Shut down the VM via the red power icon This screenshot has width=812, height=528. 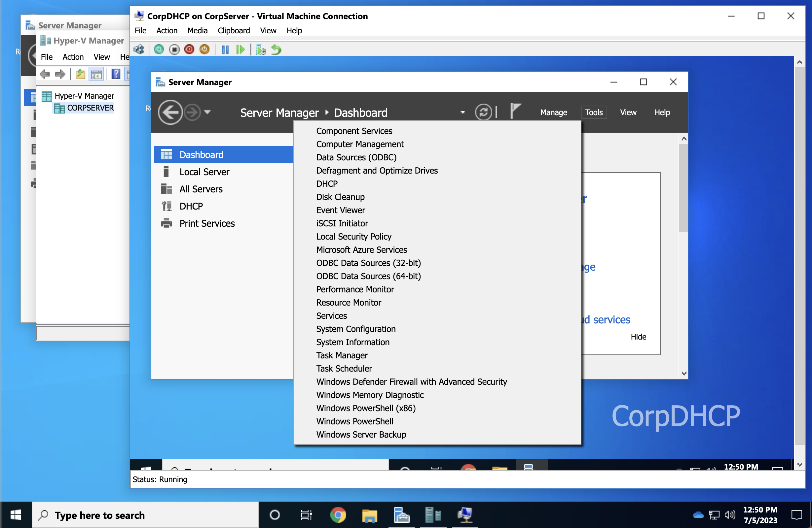tap(189, 49)
